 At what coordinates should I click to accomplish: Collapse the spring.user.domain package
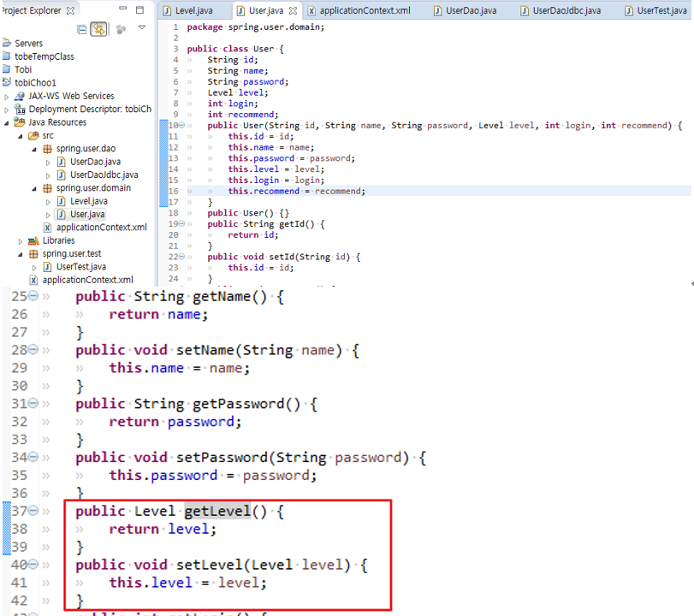(x=34, y=189)
